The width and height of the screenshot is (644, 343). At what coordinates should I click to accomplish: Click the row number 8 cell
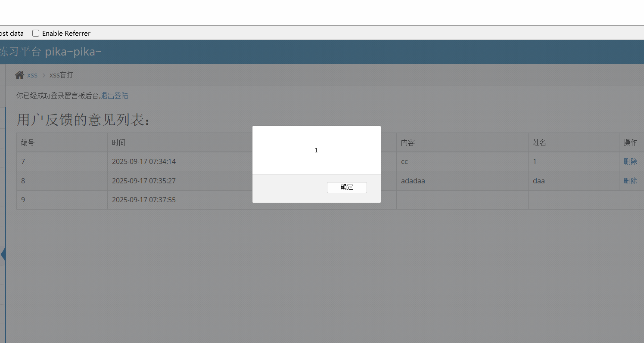click(x=62, y=181)
